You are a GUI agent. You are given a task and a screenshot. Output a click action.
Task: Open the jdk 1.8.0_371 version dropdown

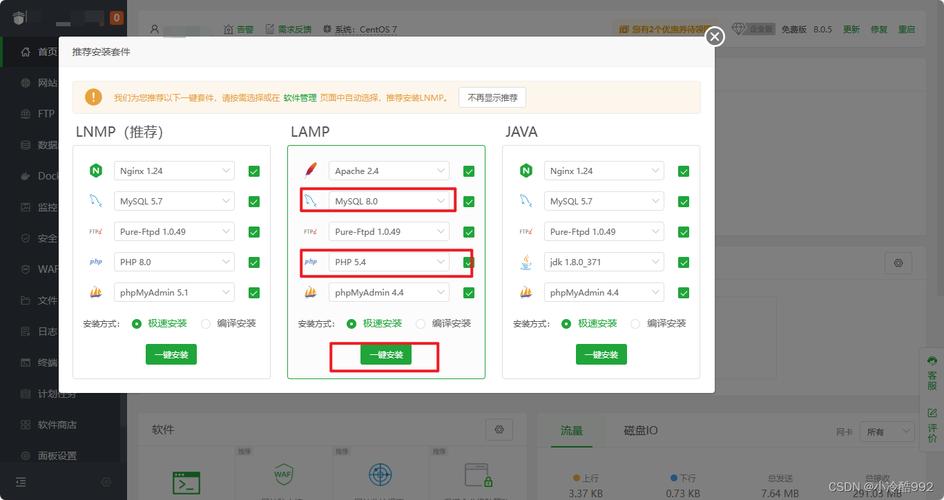(604, 262)
